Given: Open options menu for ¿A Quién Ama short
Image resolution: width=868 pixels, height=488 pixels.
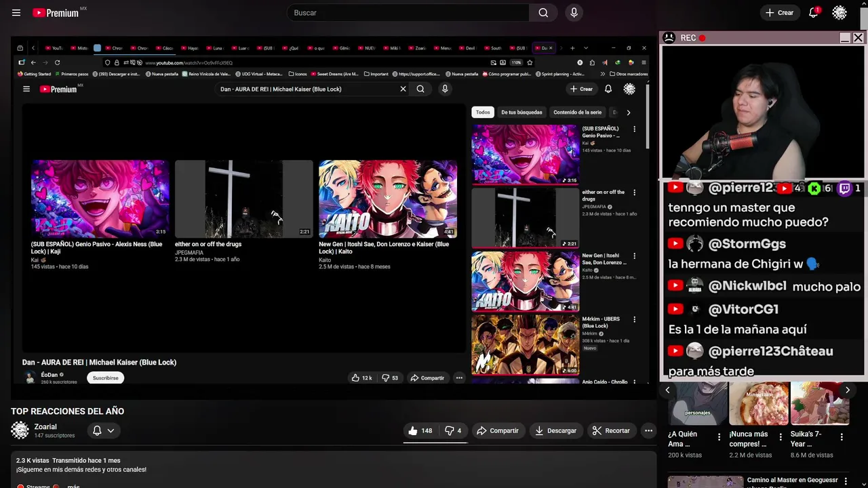Looking at the screenshot, I should click(719, 437).
